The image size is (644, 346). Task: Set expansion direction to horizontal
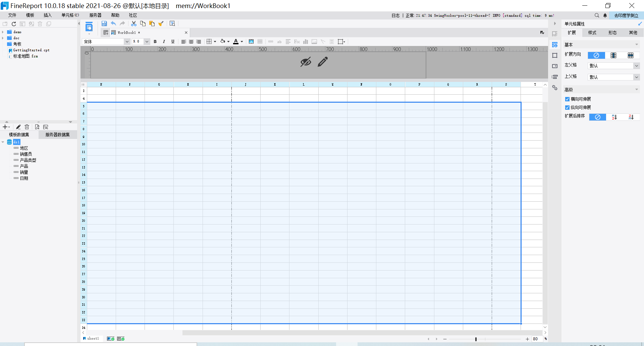click(x=631, y=55)
